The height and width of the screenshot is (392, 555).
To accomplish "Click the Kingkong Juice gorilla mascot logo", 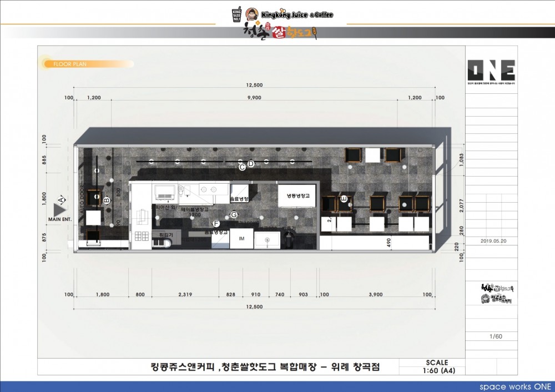I will pyautogui.click(x=252, y=15).
